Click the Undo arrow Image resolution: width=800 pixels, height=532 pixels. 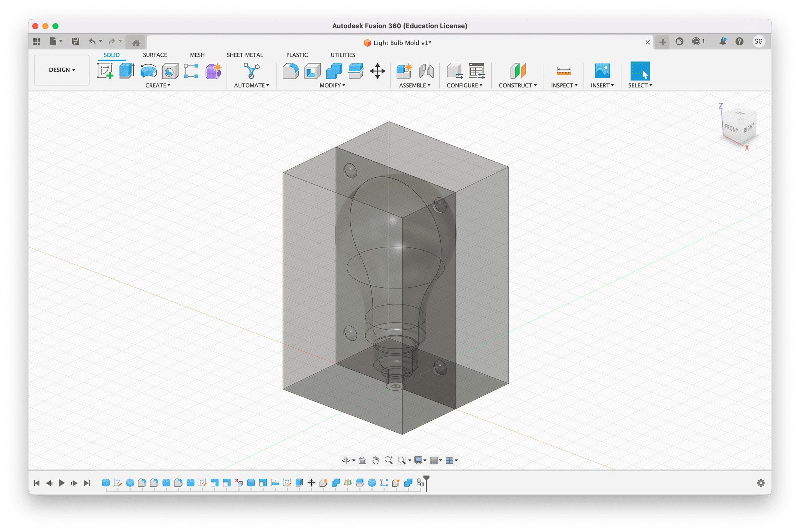(x=92, y=41)
